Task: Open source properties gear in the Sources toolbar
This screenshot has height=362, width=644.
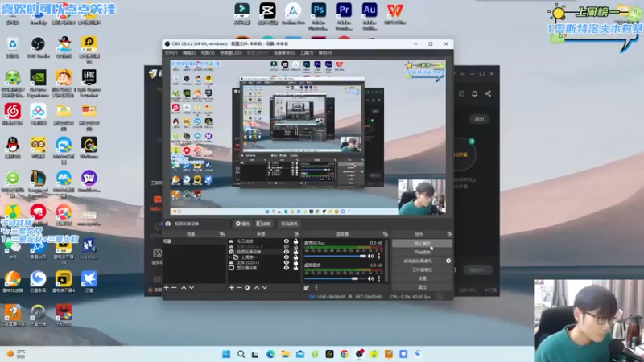Action: click(247, 288)
